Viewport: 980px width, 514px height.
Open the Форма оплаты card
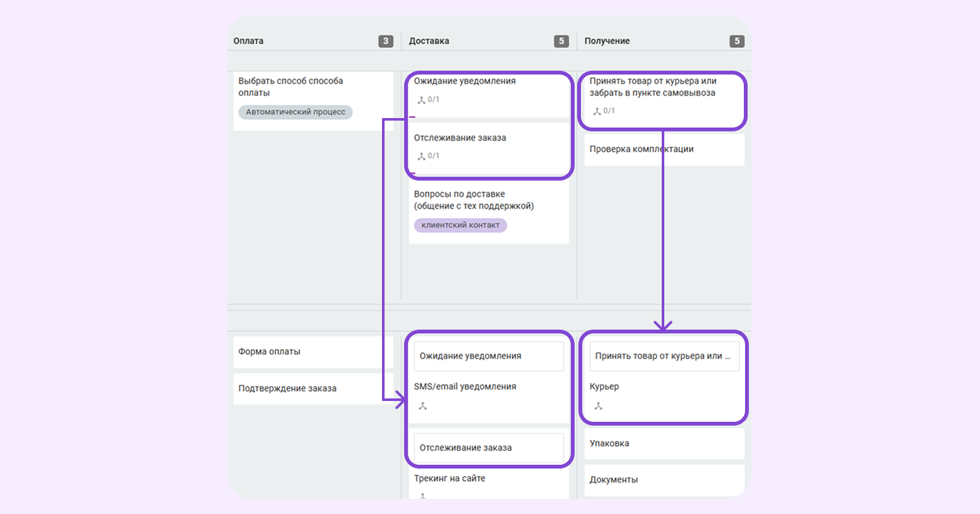click(313, 352)
